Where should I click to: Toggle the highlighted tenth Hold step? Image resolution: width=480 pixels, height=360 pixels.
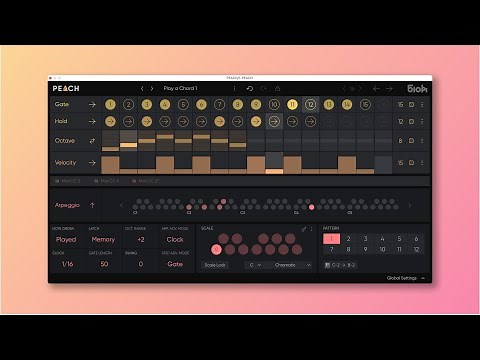tap(274, 121)
